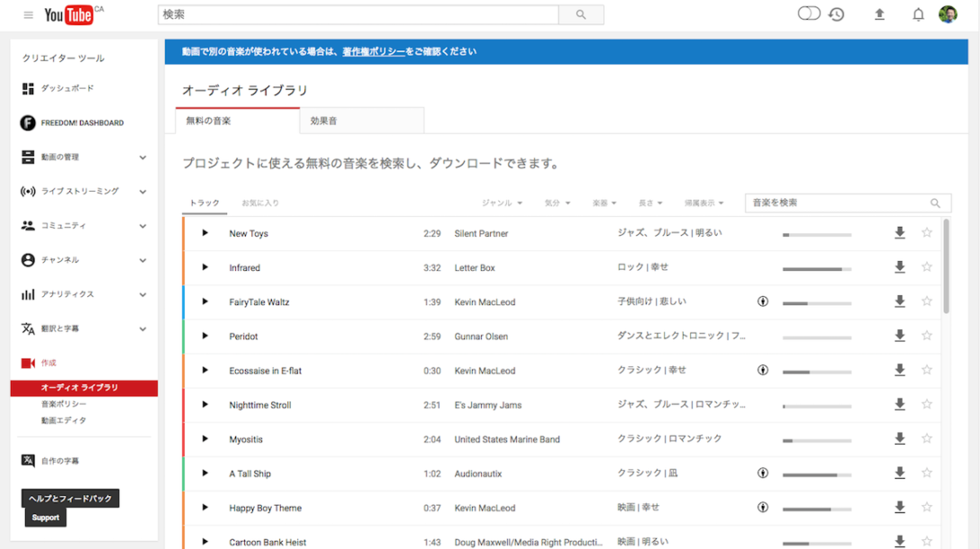Screen dimensions: 980x549
Task: Show attribution info for A Tall Ship
Action: (x=763, y=473)
